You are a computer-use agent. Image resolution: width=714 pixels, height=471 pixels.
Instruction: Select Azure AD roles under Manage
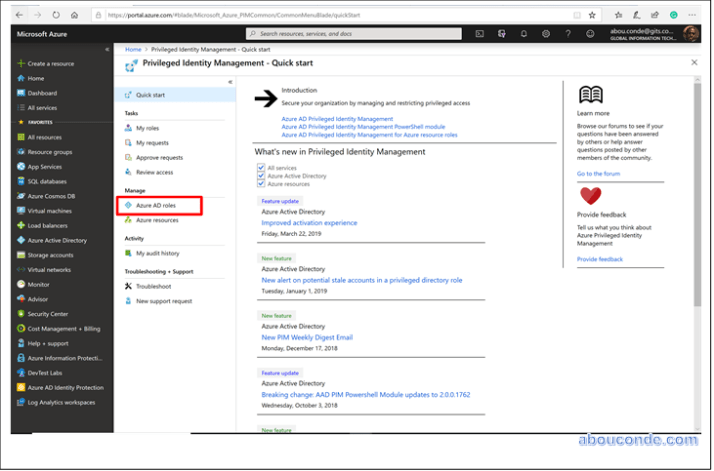coord(156,205)
